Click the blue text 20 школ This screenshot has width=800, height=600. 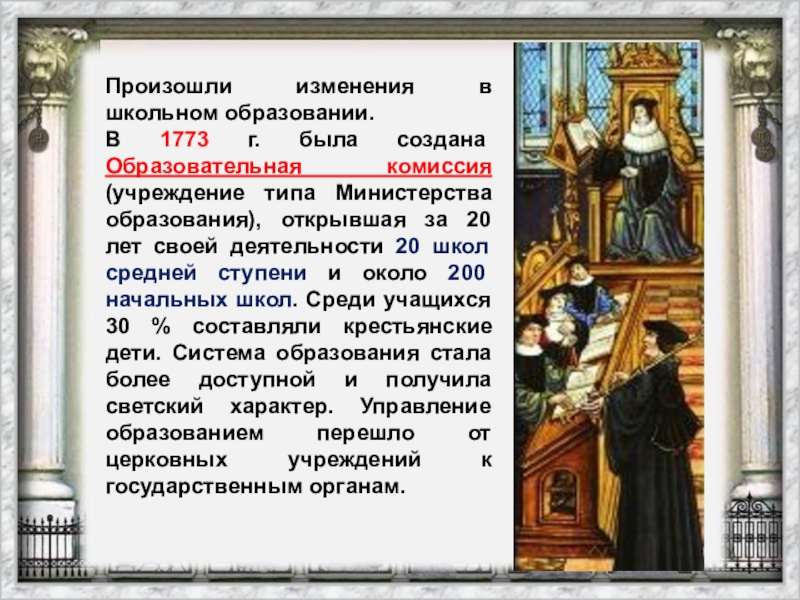coord(442,246)
